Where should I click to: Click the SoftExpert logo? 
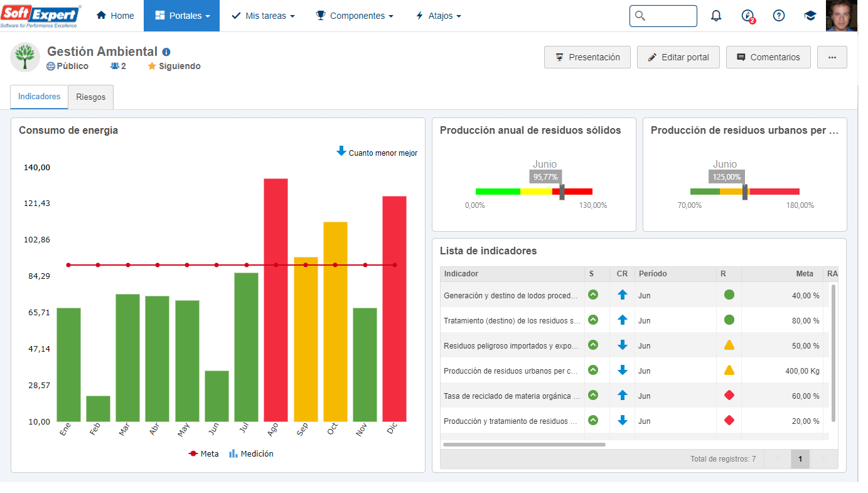pos(41,16)
